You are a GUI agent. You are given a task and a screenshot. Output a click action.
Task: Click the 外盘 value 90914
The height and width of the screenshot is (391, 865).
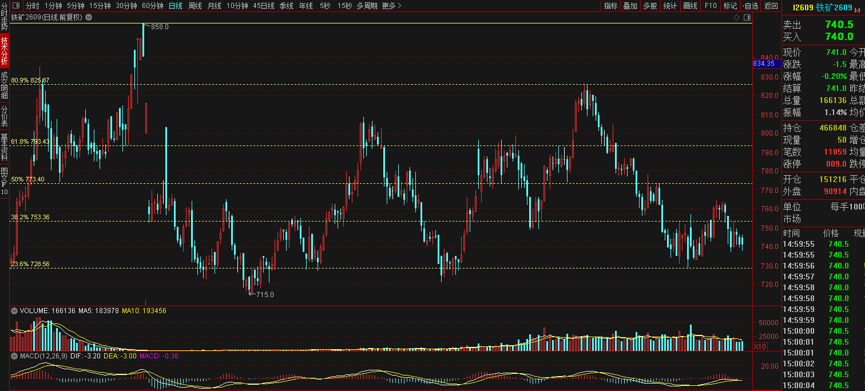click(x=836, y=191)
